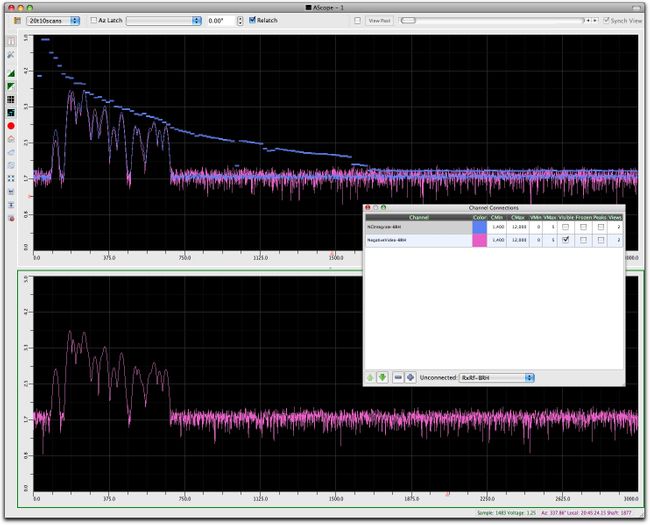Click the four-arrow full extent icon
The height and width of the screenshot is (525, 650).
point(11,178)
